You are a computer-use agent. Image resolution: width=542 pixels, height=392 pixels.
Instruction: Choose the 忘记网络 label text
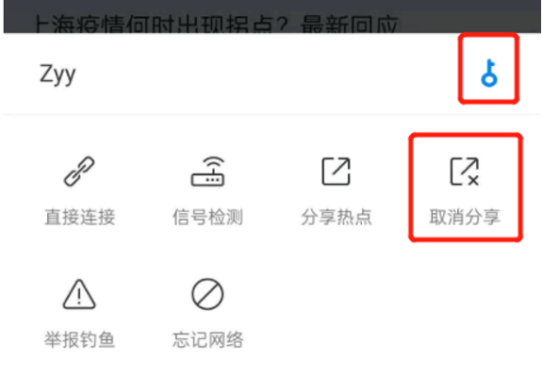point(208,339)
